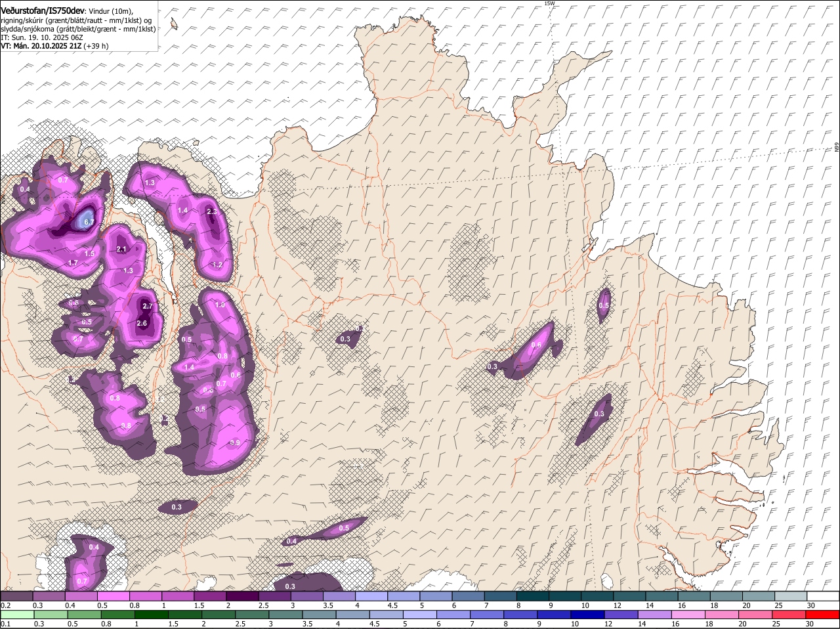Click the Veðurstofan/IS750dev title text
This screenshot has width=840, height=629.
[43, 11]
